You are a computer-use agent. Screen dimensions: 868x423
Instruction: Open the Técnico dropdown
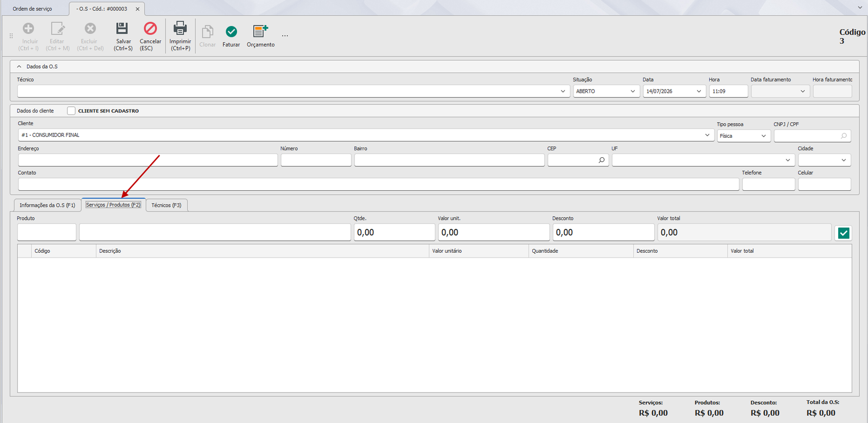[563, 91]
